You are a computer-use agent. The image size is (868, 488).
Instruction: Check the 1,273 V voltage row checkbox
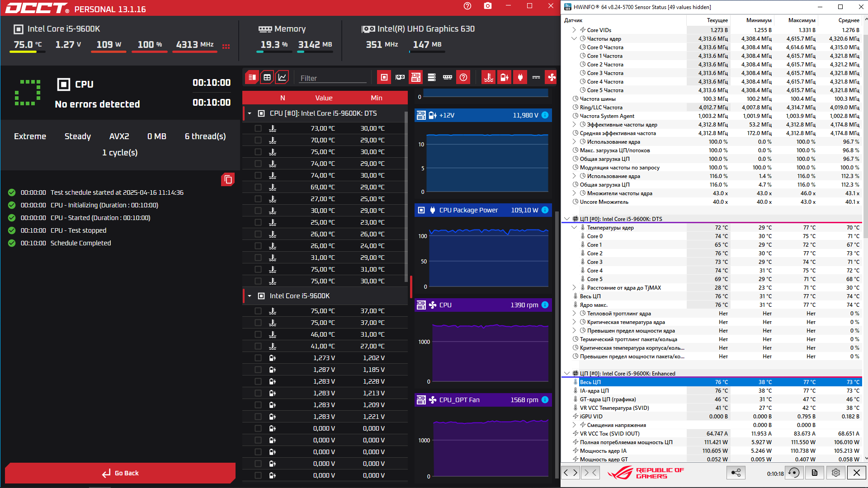[x=258, y=358]
